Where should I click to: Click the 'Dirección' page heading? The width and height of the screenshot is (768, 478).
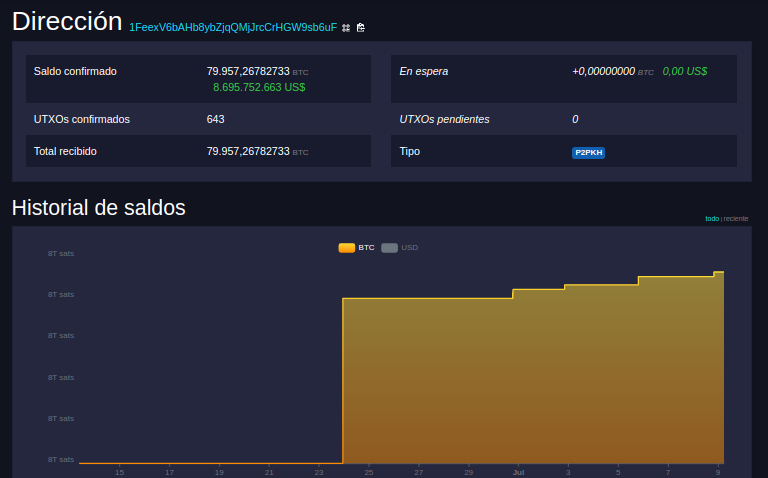[x=67, y=22]
